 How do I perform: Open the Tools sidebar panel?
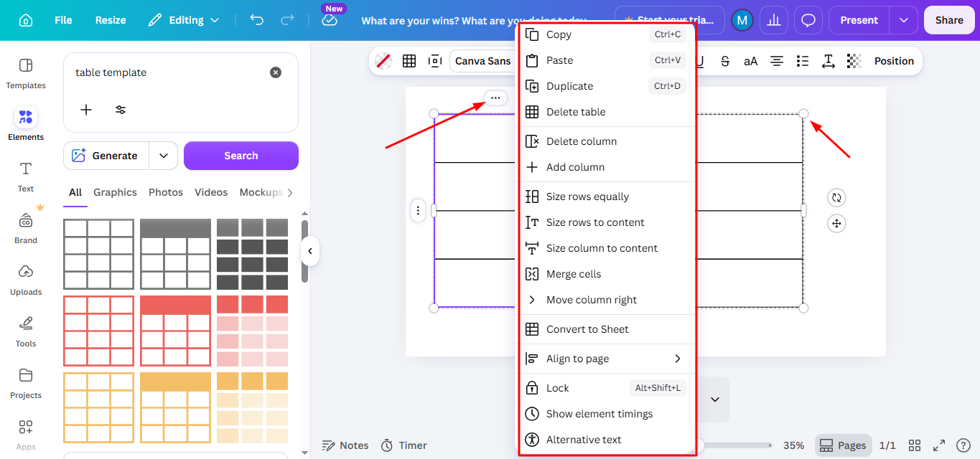coord(26,331)
